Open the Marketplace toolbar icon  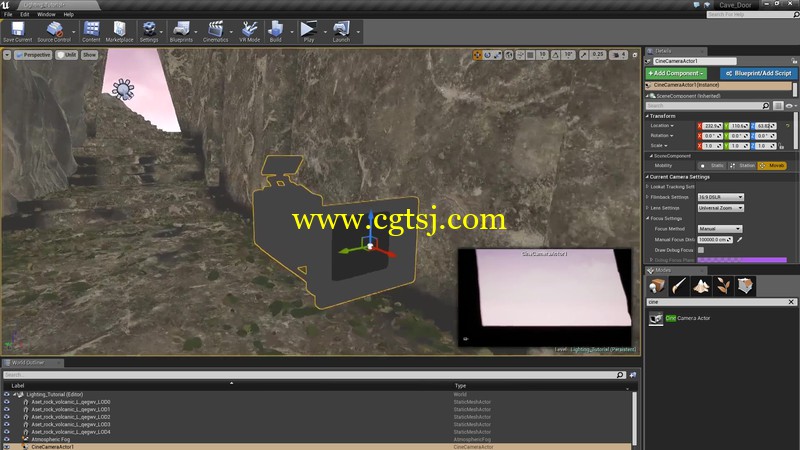[119, 32]
